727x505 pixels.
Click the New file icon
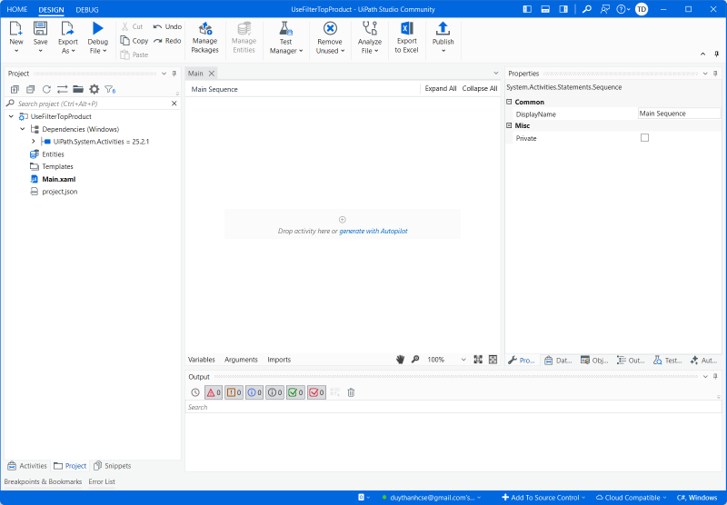click(16, 29)
